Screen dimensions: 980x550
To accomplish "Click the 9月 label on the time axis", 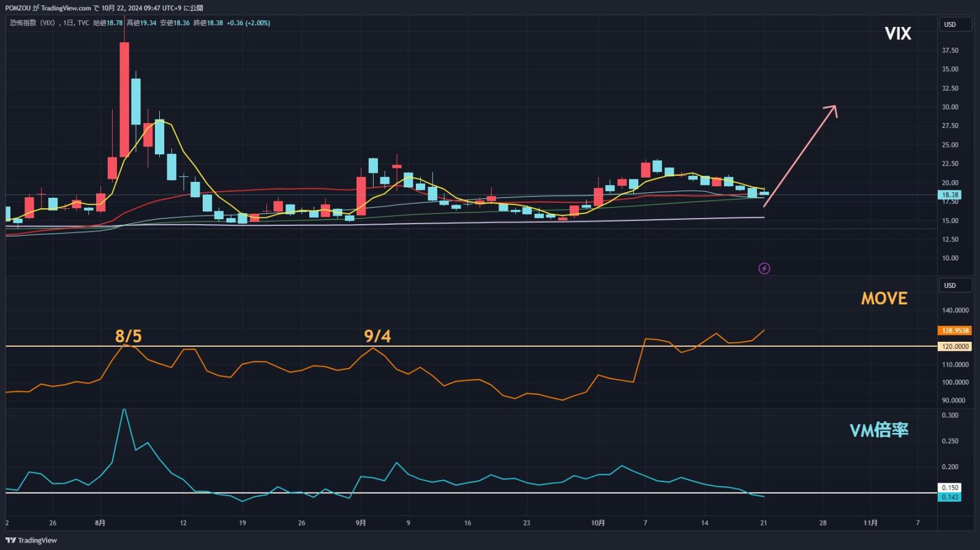I will tap(361, 523).
